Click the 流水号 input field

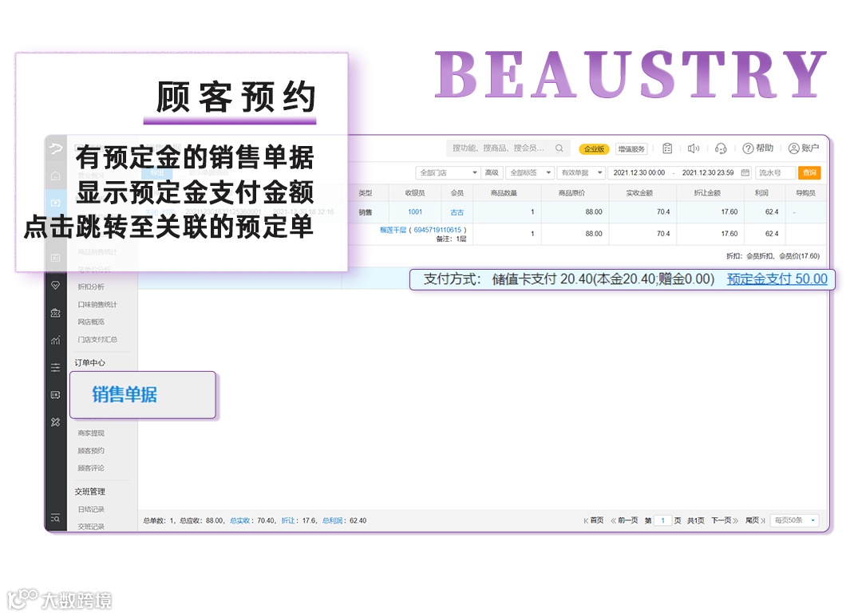point(775,172)
